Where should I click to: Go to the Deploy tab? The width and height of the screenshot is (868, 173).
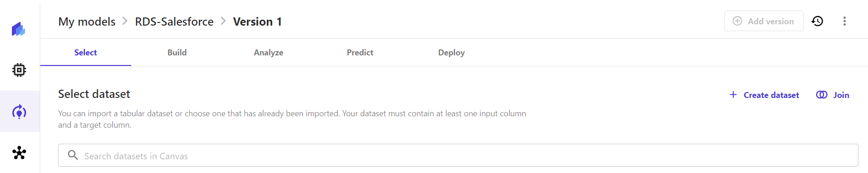451,52
